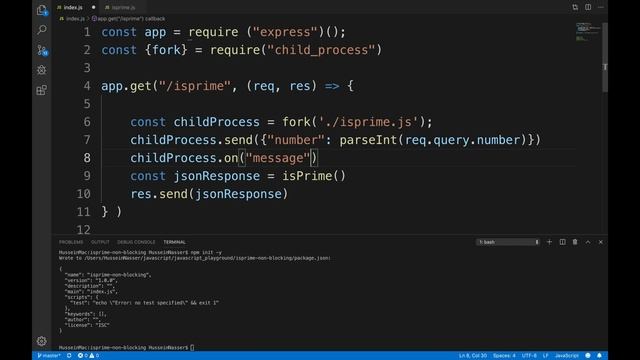Image resolution: width=640 pixels, height=360 pixels.
Task: Open the Output panel tab
Action: [x=100, y=242]
